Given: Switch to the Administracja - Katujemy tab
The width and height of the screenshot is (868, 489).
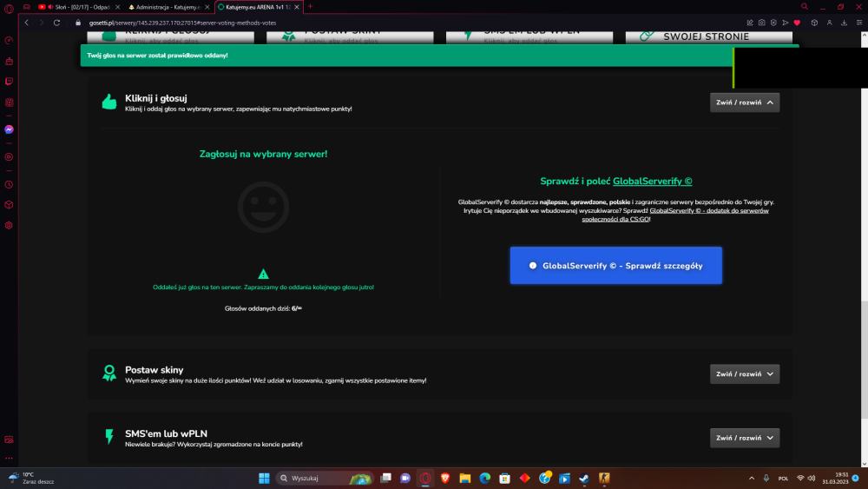Looking at the screenshot, I should (x=168, y=7).
